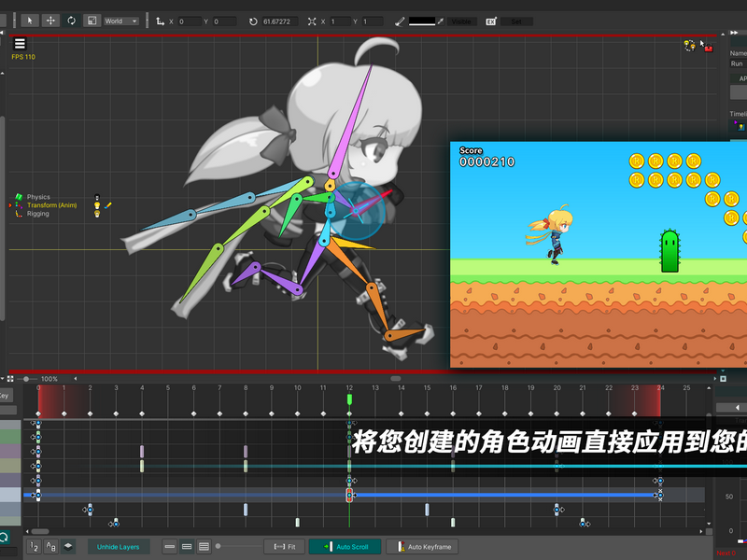Click the FPS 110 readout

23,57
